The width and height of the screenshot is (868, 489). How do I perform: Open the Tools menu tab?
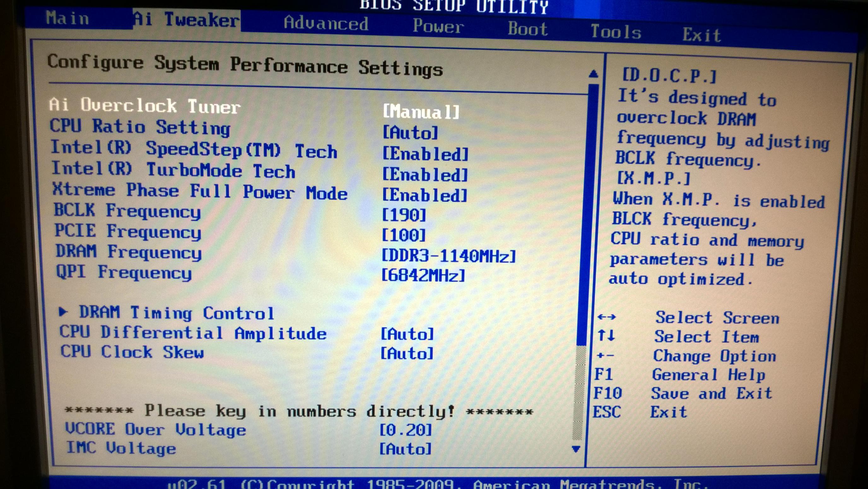pos(616,32)
